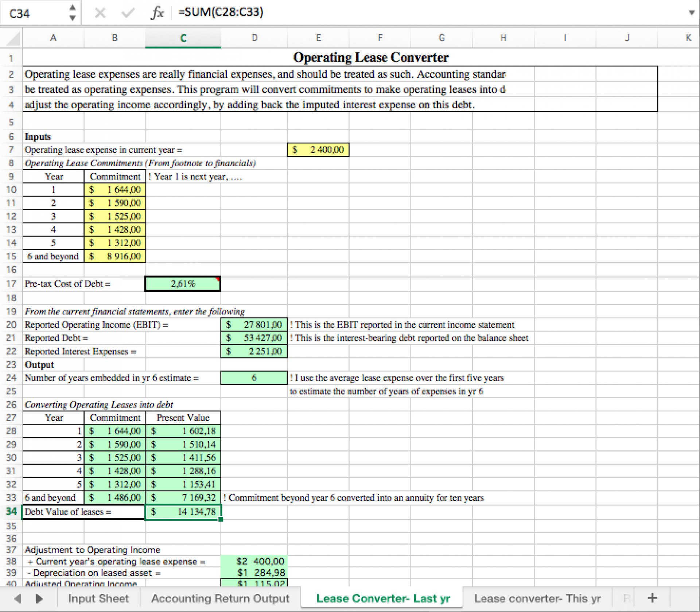Select debt value cell 14 134,78
The width and height of the screenshot is (700, 612).
pos(183,512)
